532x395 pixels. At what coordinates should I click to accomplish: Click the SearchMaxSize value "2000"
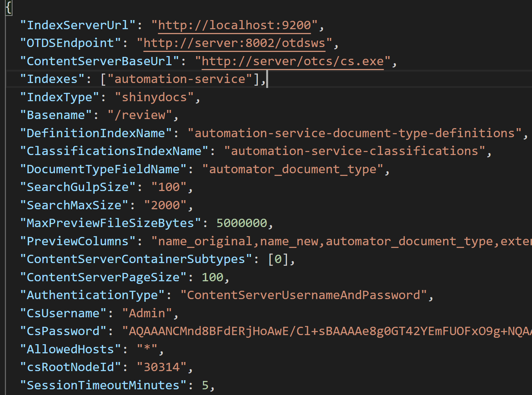pos(165,205)
